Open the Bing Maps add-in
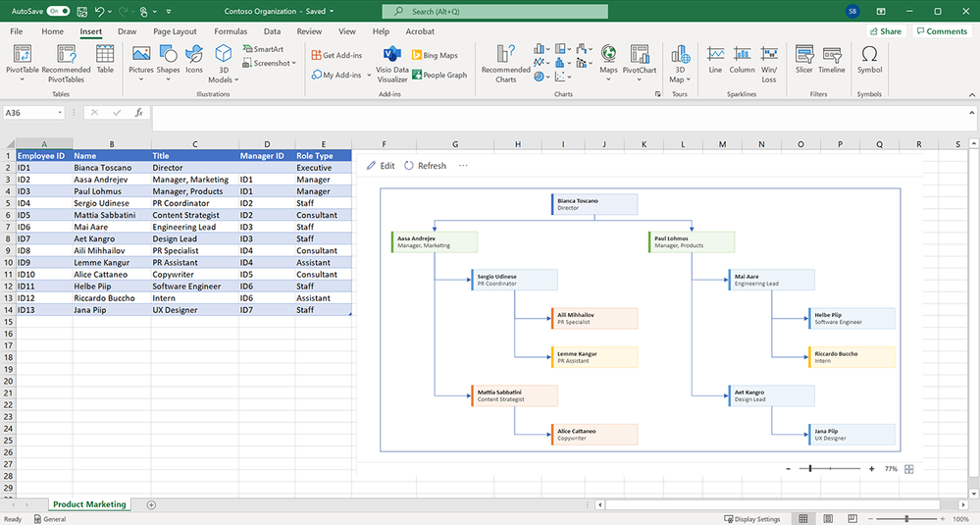 (x=435, y=55)
